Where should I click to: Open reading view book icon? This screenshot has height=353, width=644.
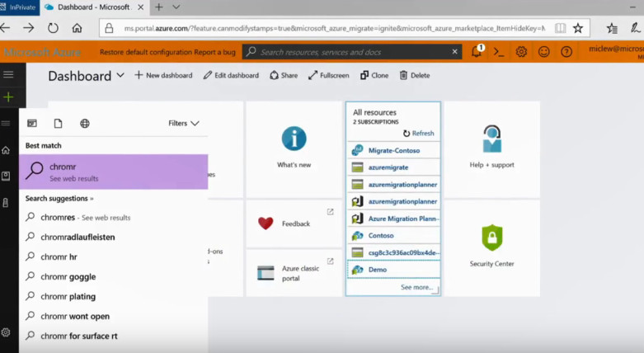coord(560,28)
